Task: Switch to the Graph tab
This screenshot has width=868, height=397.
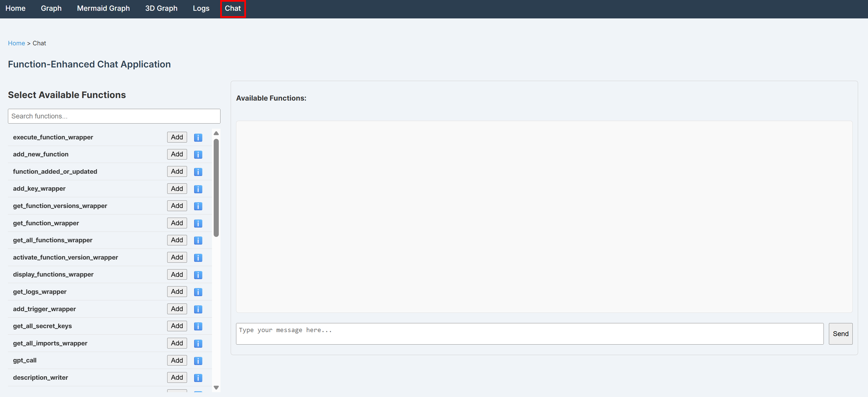Action: pos(51,9)
